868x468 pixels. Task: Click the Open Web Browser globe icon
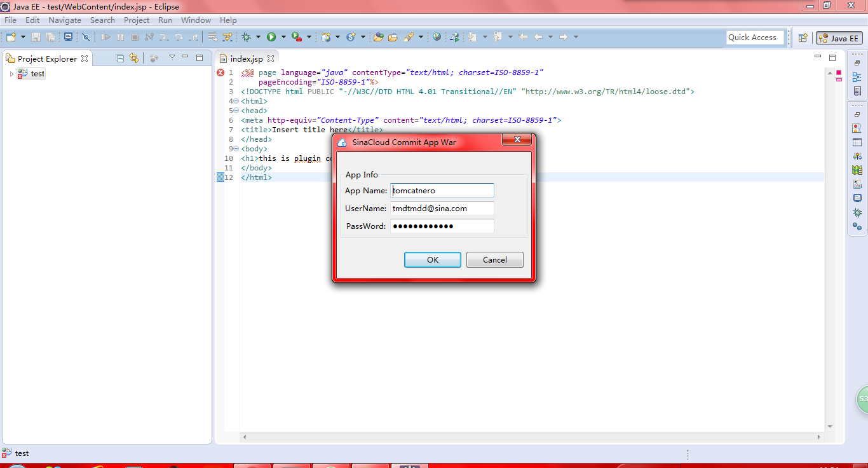pyautogui.click(x=437, y=38)
